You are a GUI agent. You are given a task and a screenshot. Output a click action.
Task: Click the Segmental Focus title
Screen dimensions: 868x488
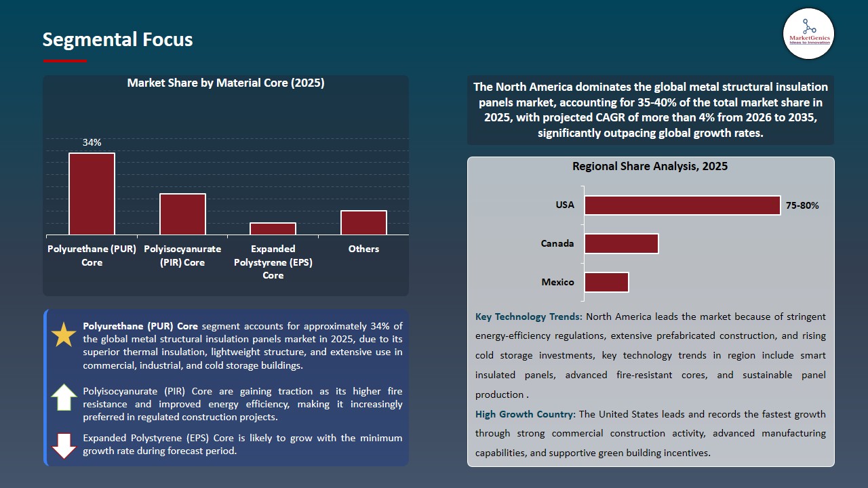117,39
